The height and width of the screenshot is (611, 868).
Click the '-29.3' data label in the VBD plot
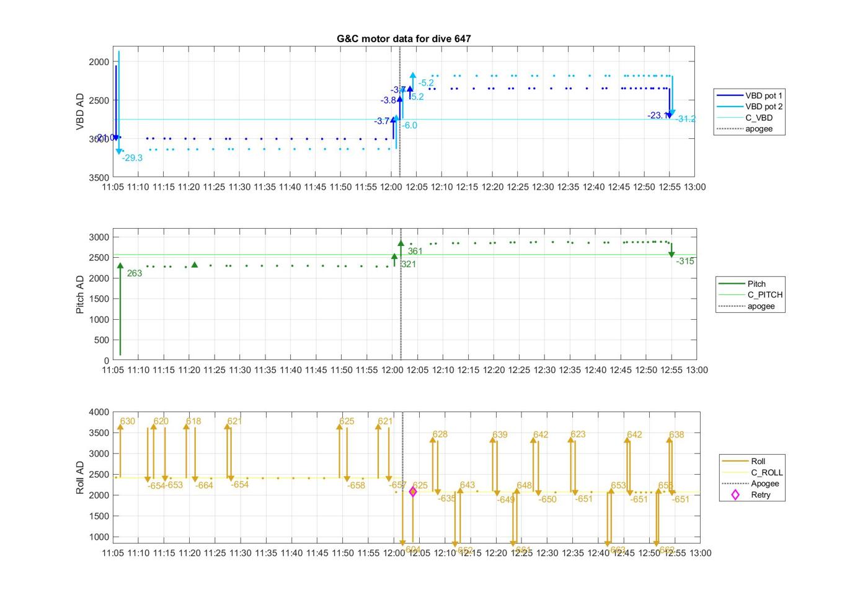tap(132, 158)
